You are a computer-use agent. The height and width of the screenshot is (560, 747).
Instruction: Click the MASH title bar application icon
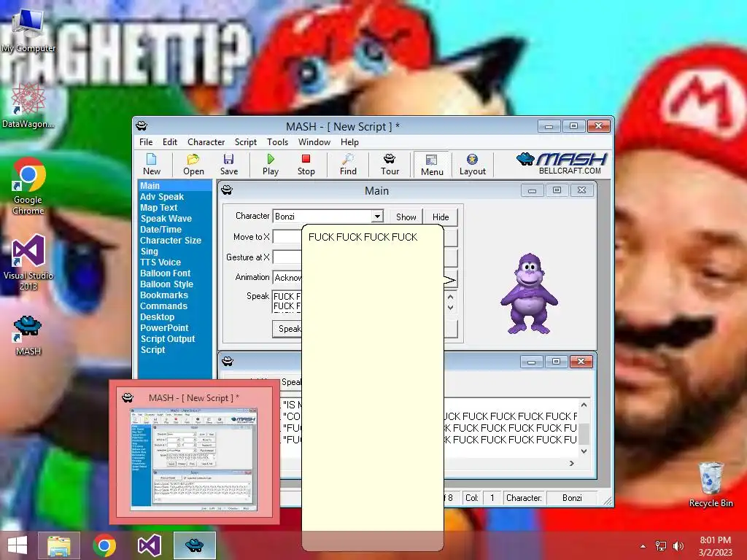tap(142, 126)
